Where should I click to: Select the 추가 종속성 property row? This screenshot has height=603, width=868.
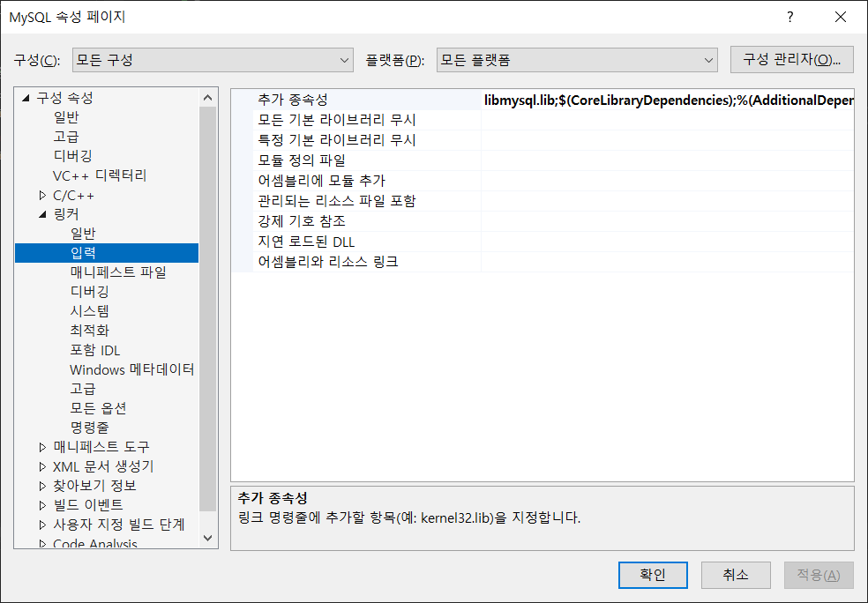tap(542, 100)
